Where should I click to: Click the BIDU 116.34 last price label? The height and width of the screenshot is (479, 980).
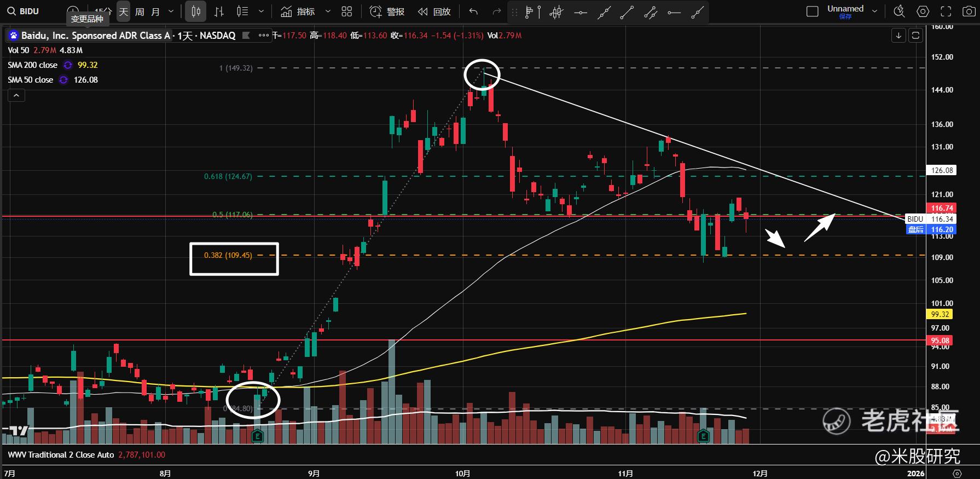[930, 219]
